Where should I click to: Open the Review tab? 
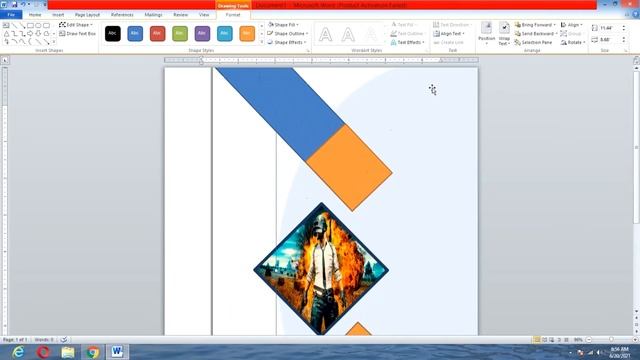(x=180, y=15)
